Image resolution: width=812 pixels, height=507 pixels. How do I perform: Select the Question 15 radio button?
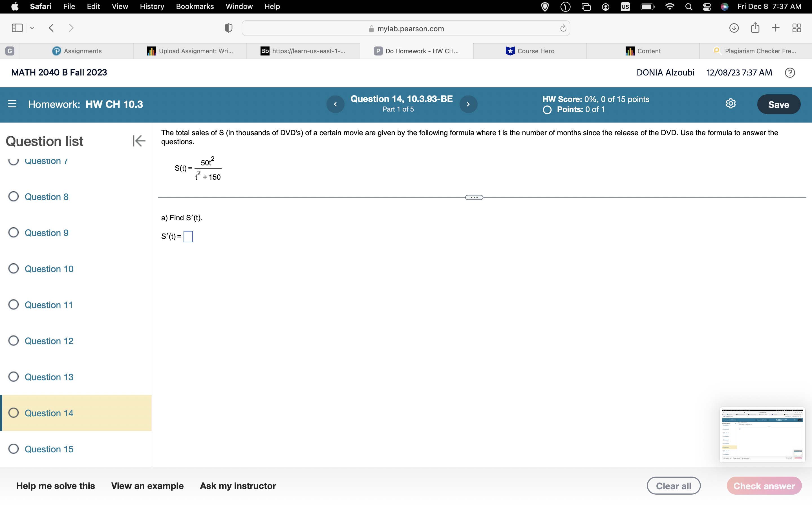pos(14,449)
